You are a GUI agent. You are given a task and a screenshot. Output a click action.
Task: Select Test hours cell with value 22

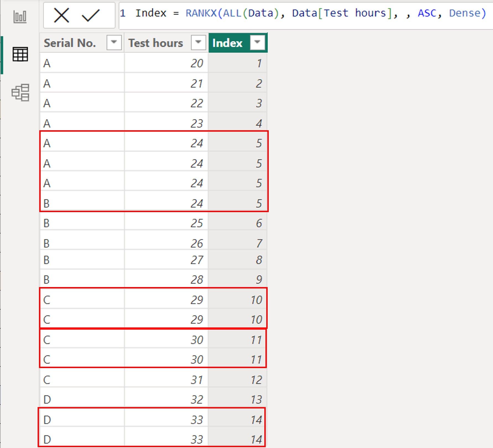166,103
